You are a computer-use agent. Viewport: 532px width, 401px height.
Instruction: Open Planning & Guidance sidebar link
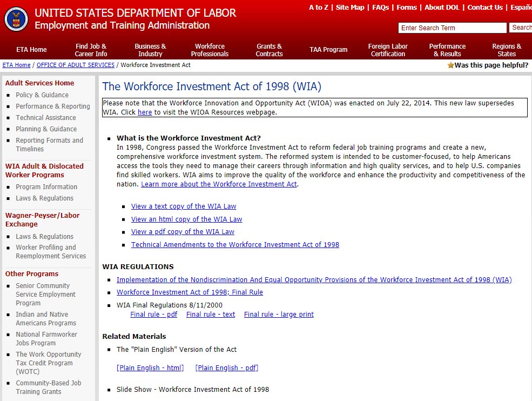(46, 129)
